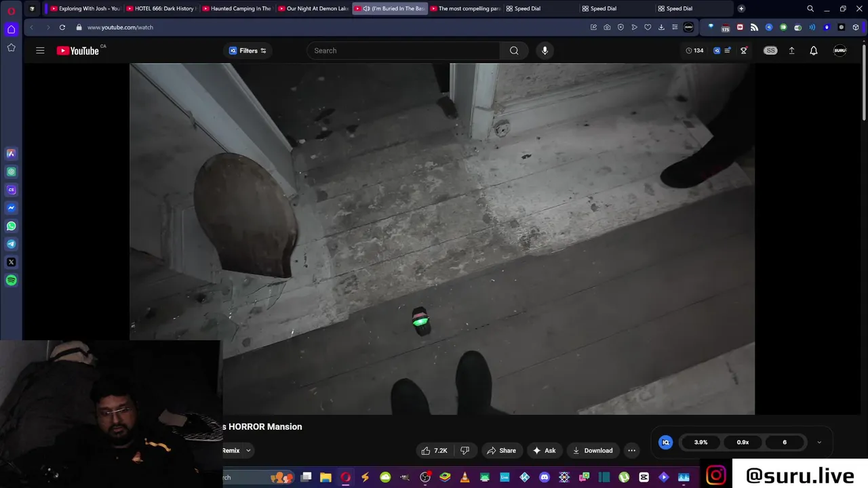This screenshot has height=488, width=868.
Task: Open Messenger in Opera sidebar
Action: pyautogui.click(x=12, y=208)
